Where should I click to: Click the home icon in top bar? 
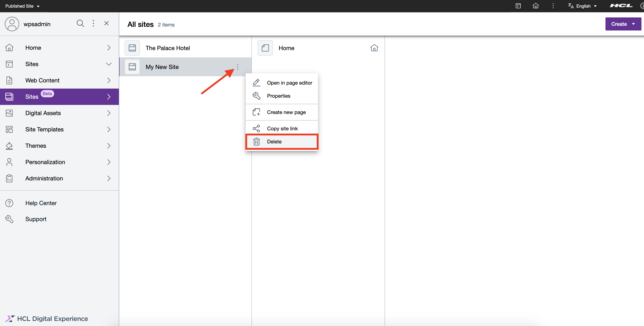click(536, 6)
